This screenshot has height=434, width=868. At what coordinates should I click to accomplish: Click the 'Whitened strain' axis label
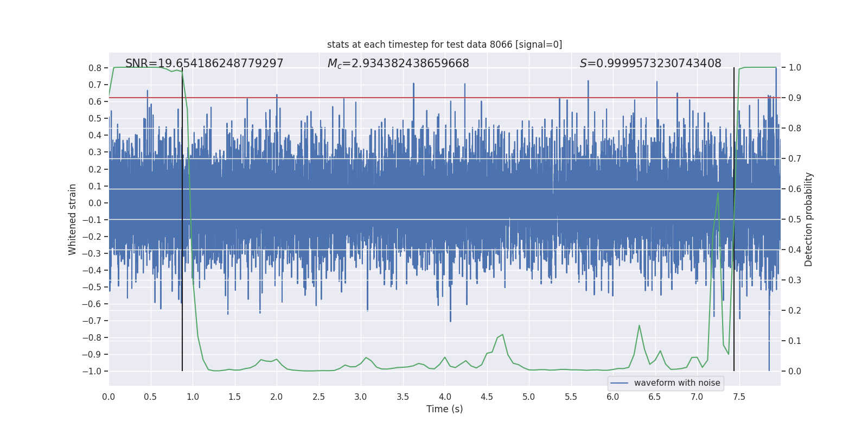[x=73, y=219]
